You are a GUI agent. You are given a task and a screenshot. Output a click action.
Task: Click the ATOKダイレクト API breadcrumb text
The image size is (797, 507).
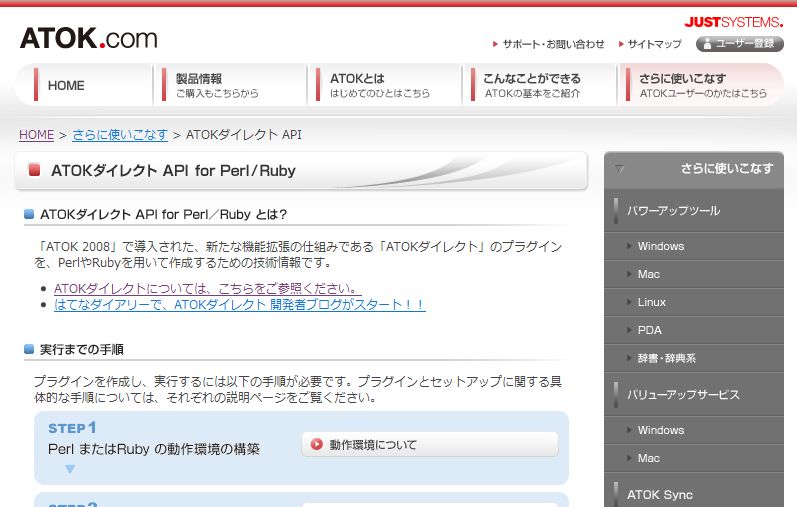pos(243,135)
